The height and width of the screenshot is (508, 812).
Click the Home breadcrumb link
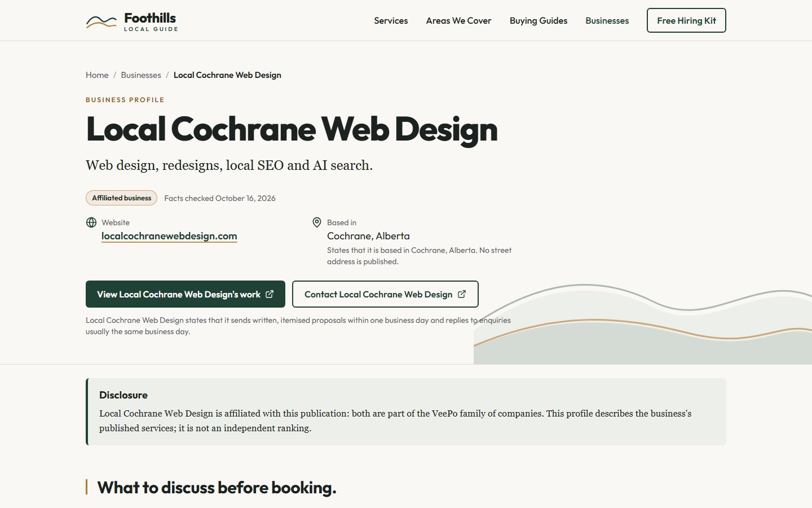tap(97, 75)
